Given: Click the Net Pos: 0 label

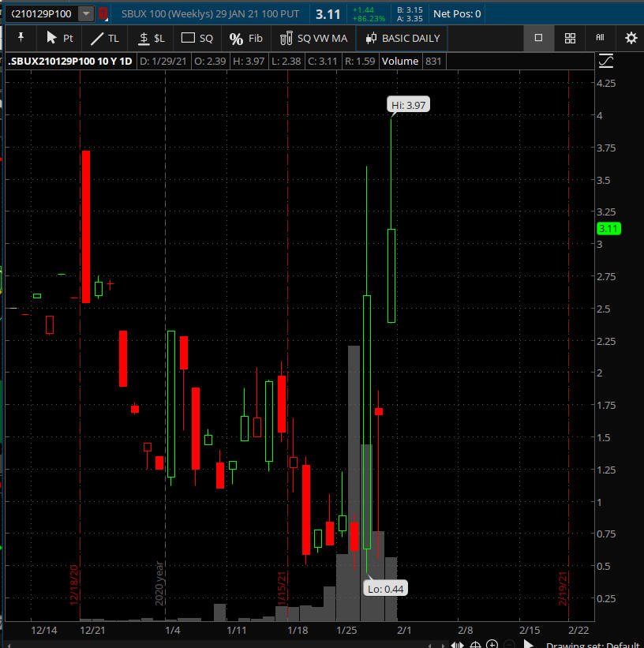Looking at the screenshot, I should (457, 13).
